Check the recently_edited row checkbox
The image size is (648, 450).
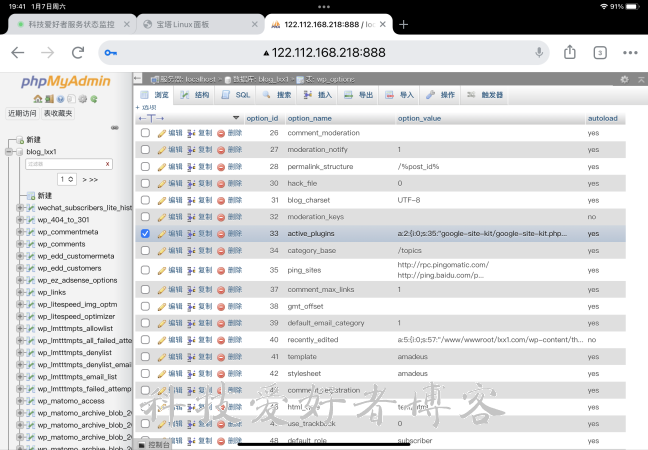(x=145, y=340)
